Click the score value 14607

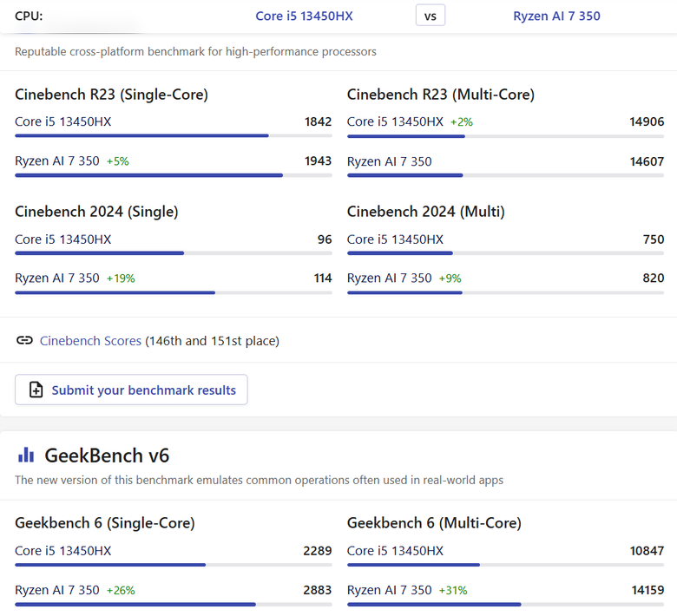(647, 161)
